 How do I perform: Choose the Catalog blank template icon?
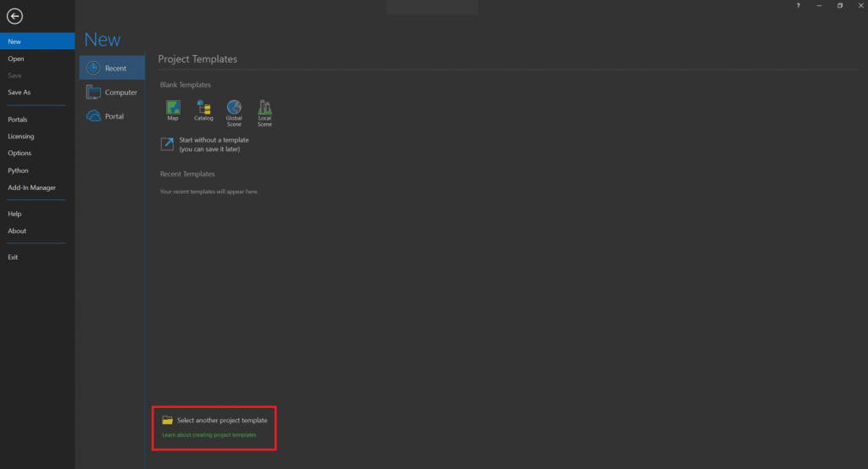pyautogui.click(x=203, y=108)
